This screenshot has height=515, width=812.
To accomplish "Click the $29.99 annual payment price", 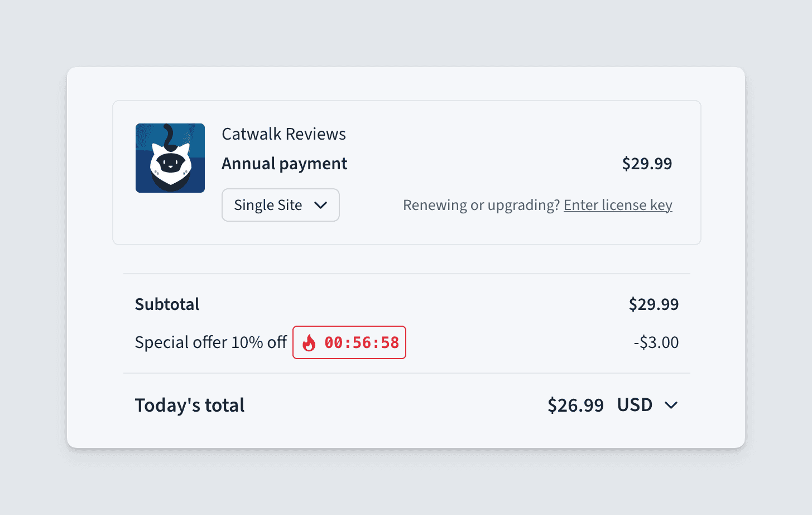I will 647,164.
